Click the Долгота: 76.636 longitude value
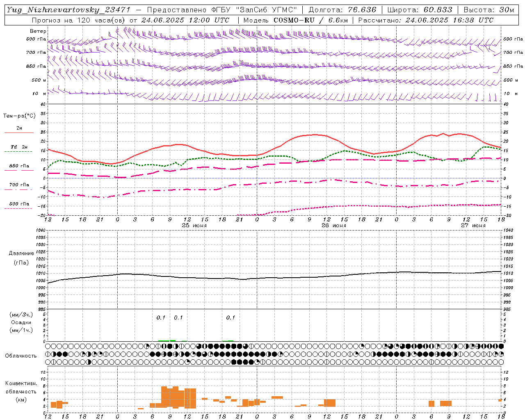This screenshot has height=420, width=525. 342,10
